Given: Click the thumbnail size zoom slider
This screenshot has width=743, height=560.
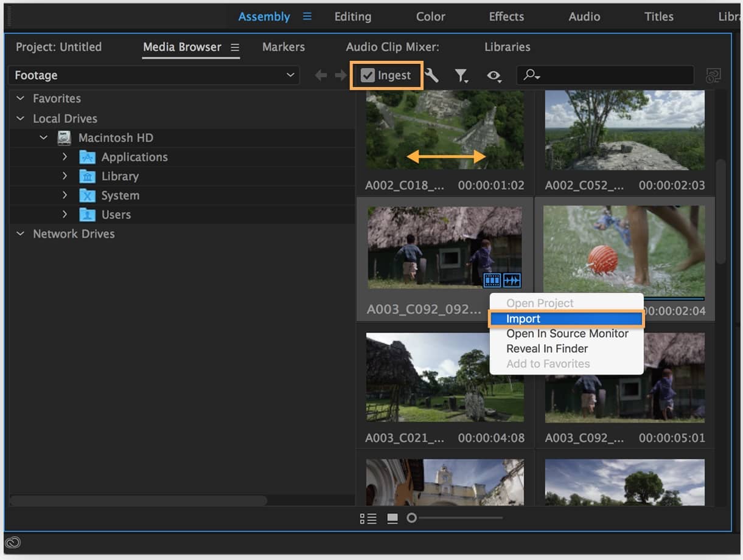Looking at the screenshot, I should point(456,518).
